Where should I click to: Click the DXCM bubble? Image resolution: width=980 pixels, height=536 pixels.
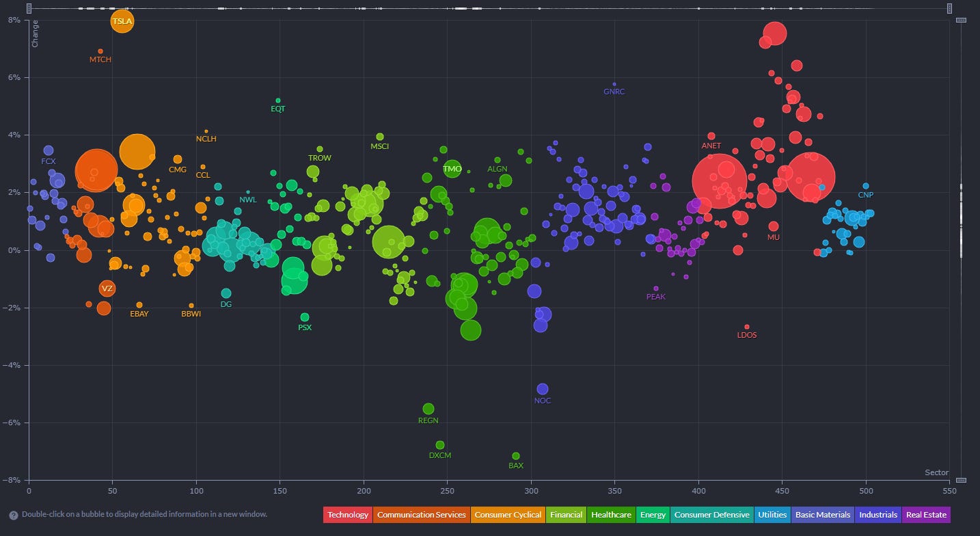pos(440,445)
